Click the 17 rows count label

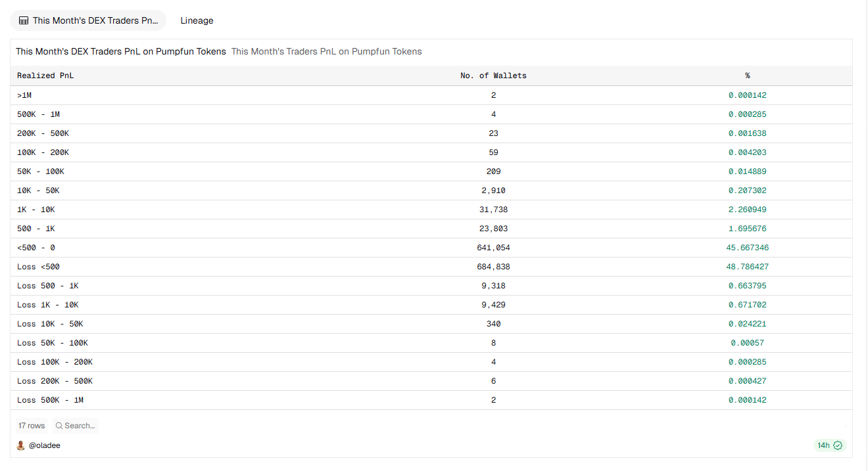tap(32, 426)
